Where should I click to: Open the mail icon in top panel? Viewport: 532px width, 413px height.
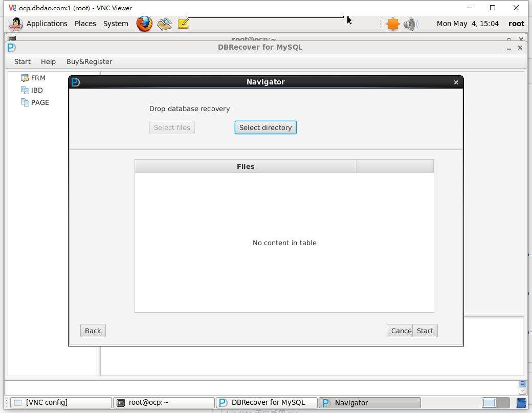[x=164, y=24]
